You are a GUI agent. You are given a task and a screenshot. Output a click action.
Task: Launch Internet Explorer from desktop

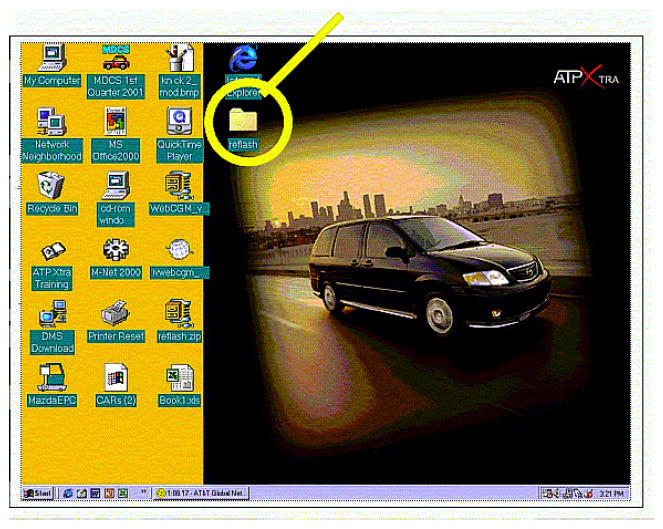pyautogui.click(x=243, y=59)
